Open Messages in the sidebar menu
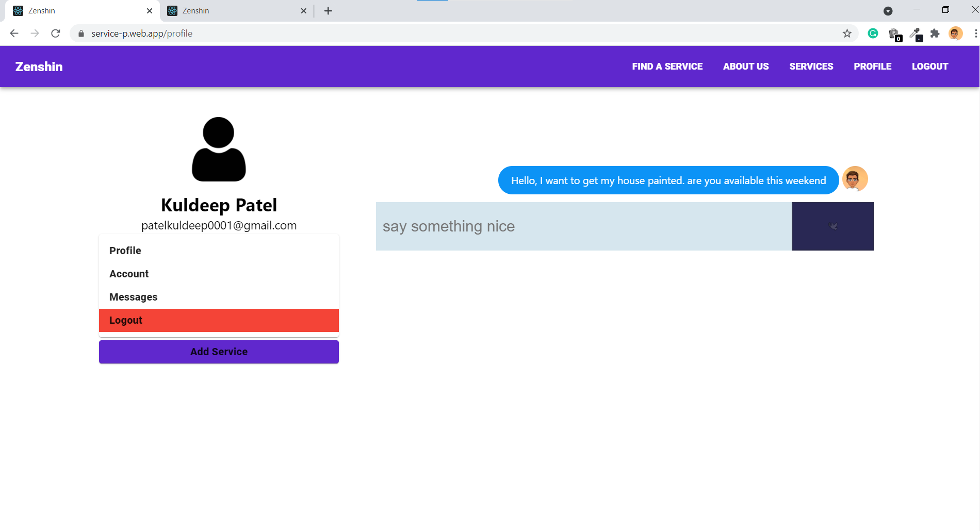The width and height of the screenshot is (980, 531). pos(219,297)
